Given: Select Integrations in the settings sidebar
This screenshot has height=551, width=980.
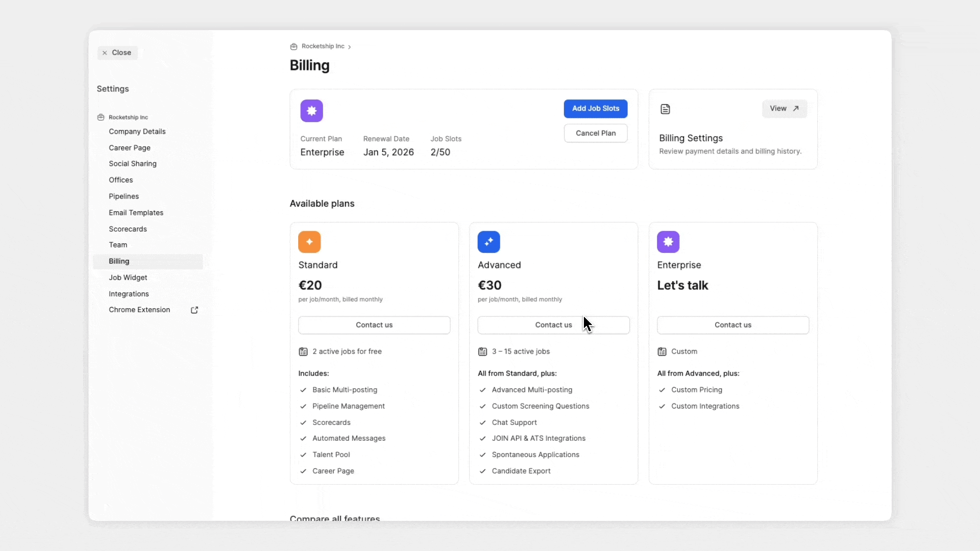Looking at the screenshot, I should (129, 294).
